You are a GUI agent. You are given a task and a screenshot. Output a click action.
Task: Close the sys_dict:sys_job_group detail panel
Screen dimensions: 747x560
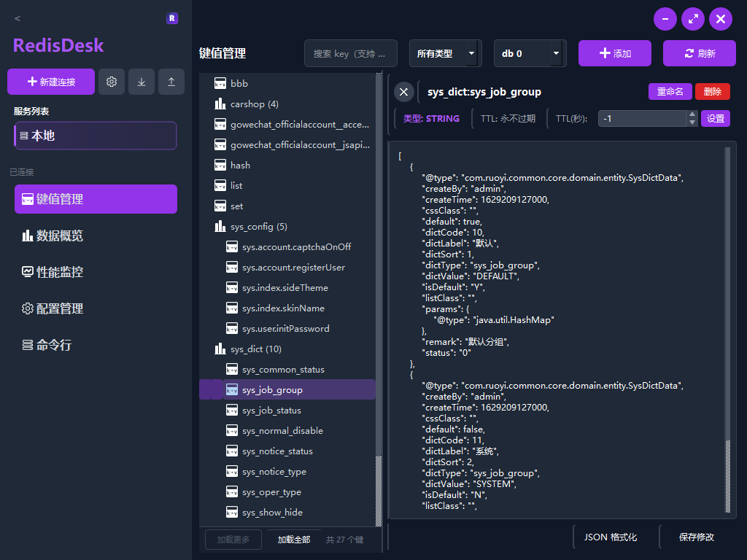[403, 91]
